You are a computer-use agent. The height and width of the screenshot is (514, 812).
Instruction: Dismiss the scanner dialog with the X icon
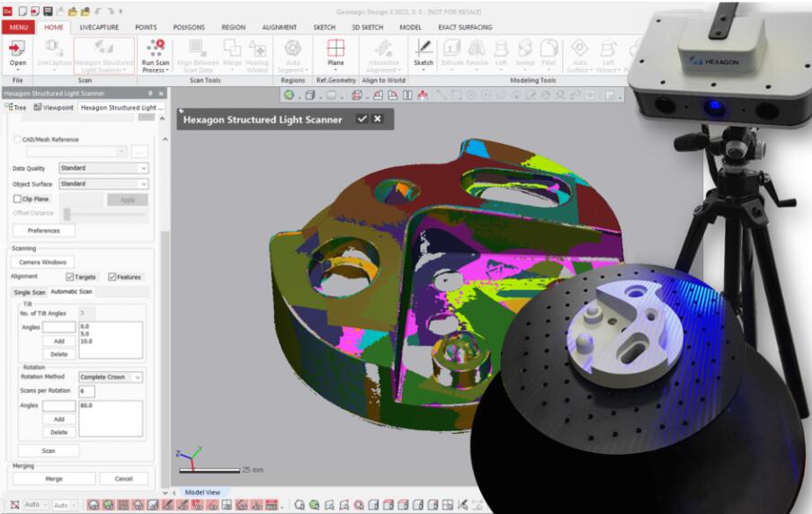pyautogui.click(x=378, y=119)
